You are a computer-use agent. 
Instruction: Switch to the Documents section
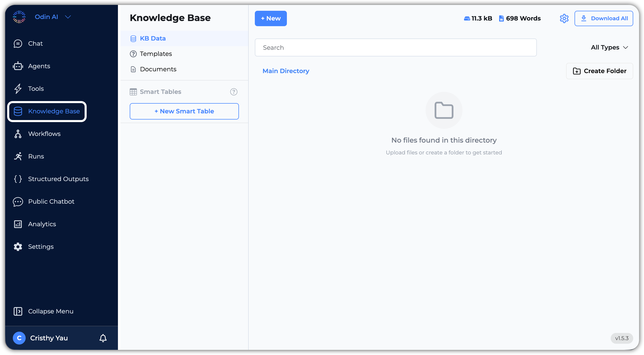click(x=158, y=69)
